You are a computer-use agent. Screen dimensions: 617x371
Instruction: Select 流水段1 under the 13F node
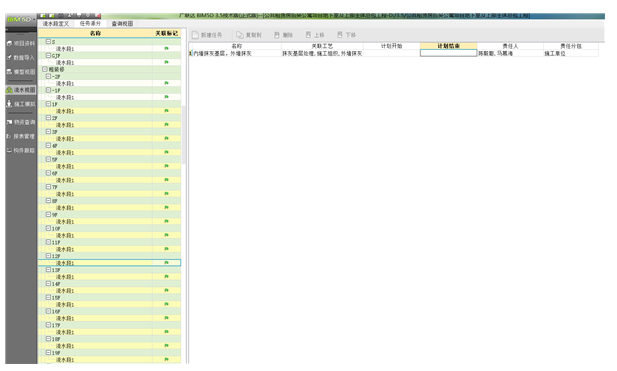click(65, 277)
